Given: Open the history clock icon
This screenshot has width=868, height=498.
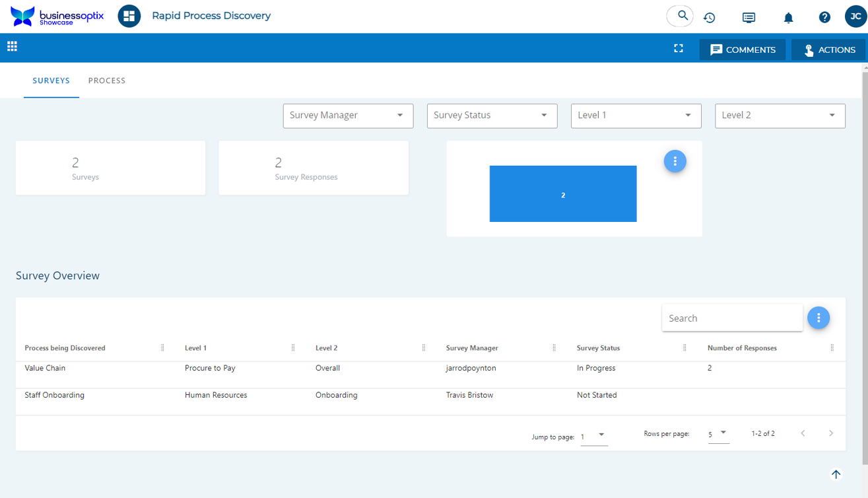Looking at the screenshot, I should point(710,18).
